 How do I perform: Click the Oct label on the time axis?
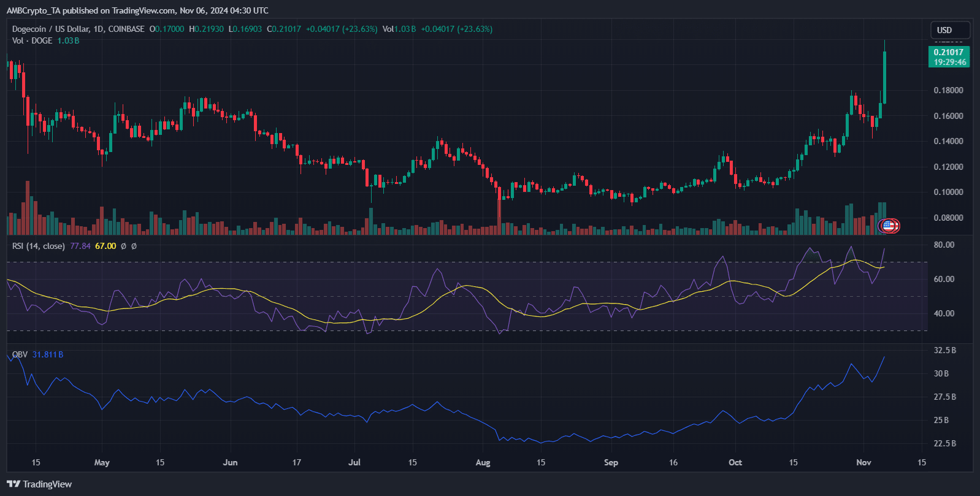click(x=735, y=462)
